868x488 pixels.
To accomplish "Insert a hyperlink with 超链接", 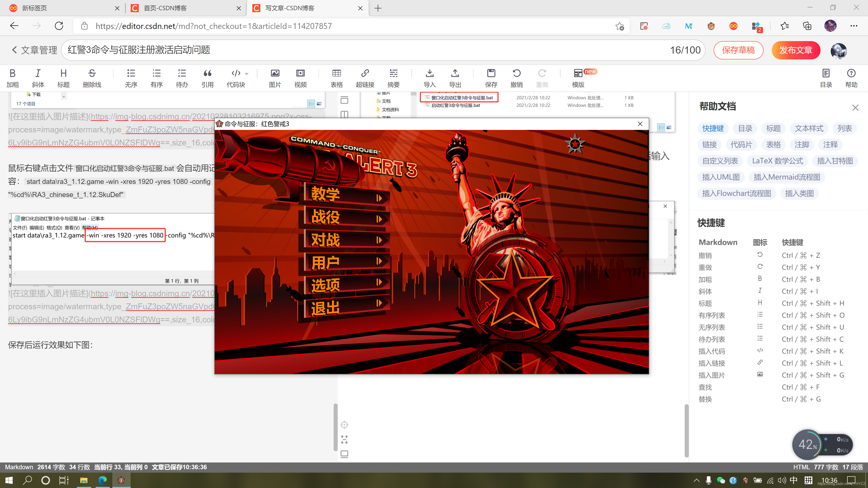I will (x=365, y=78).
